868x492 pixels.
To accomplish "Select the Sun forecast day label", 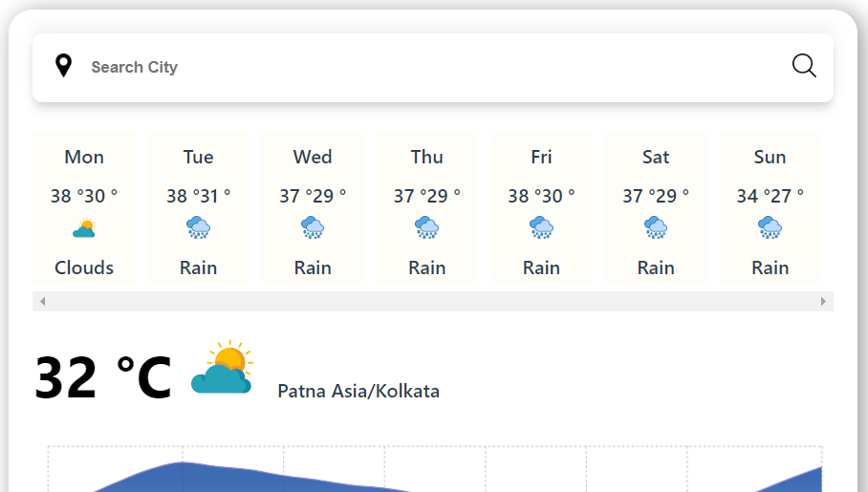I will 770,157.
